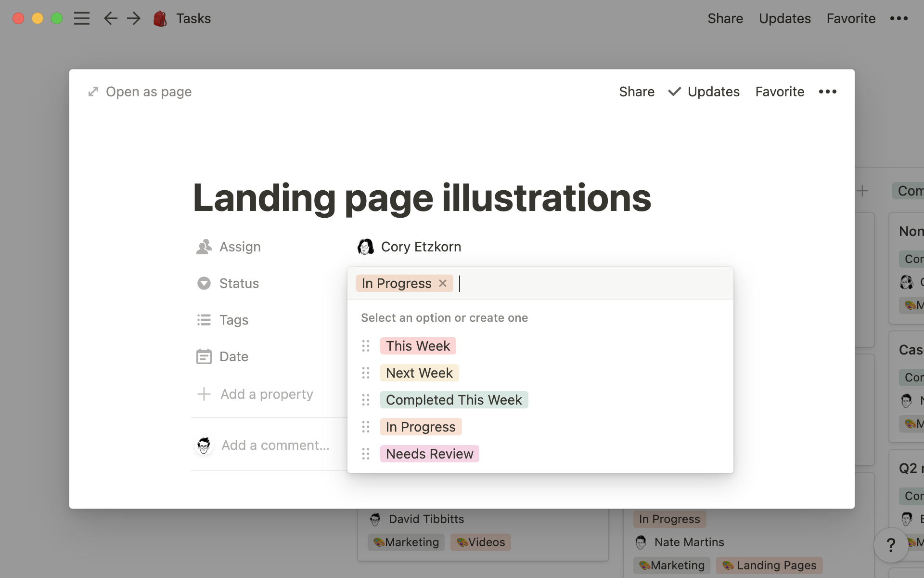The image size is (924, 578).
Task: Click the Open as page button
Action: tap(139, 91)
